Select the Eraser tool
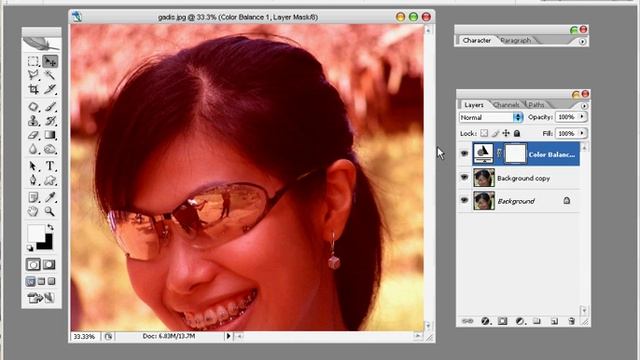This screenshot has width=640, height=360. coord(33,135)
